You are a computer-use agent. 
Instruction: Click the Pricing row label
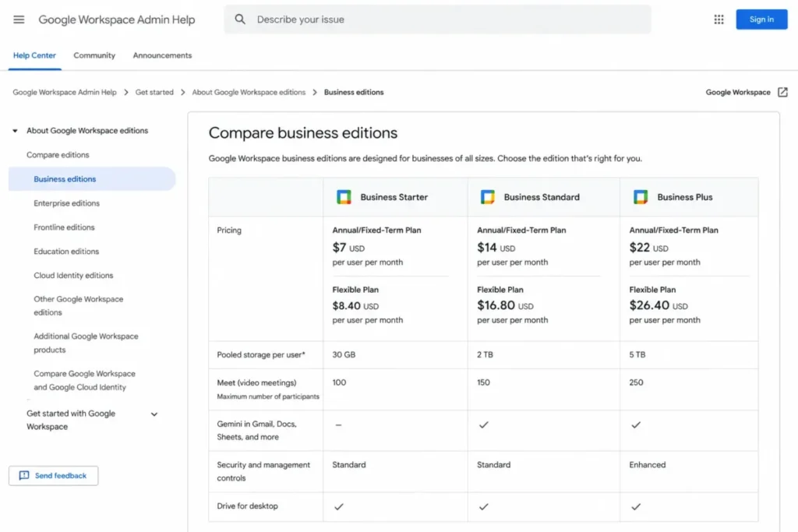coord(229,230)
